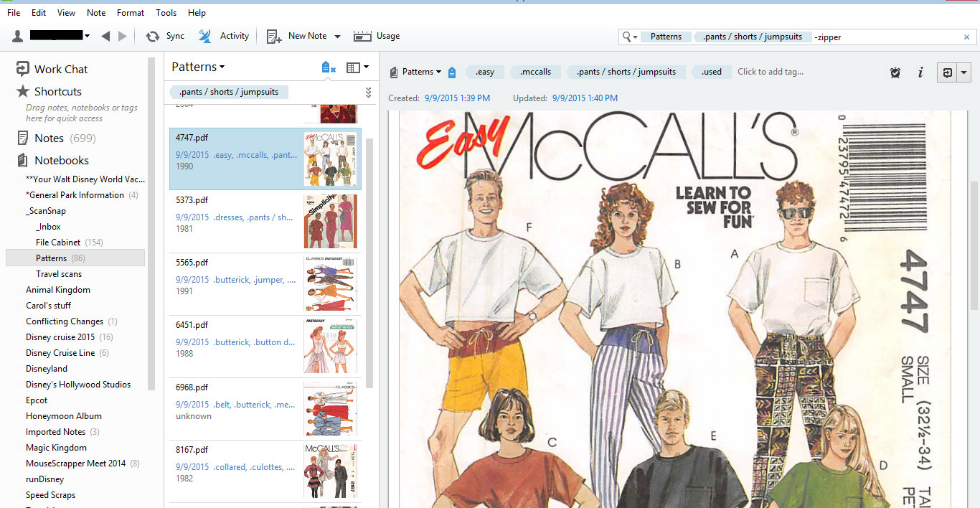Change notebook via Patterns dropdown in note header
Viewport: 980px width, 508px height.
421,72
